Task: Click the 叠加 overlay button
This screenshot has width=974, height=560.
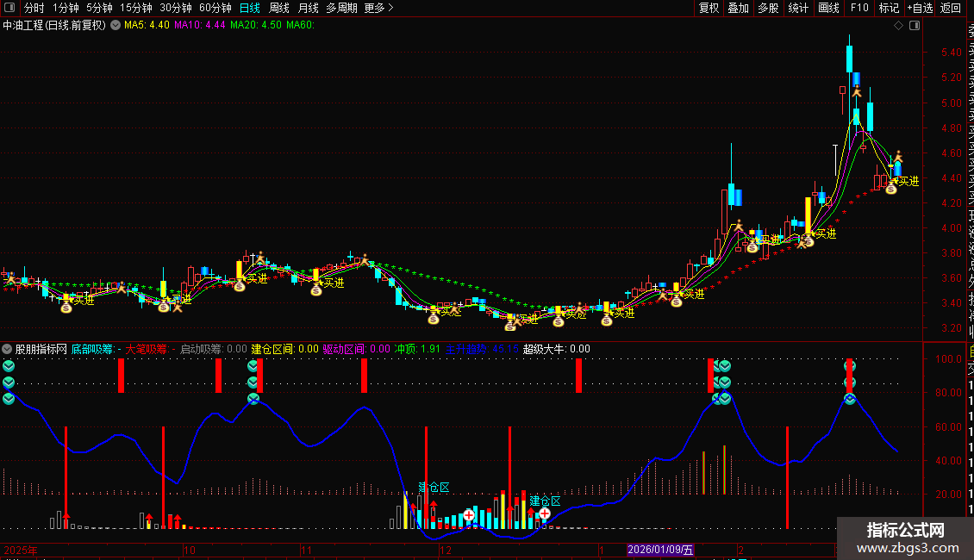Action: point(739,8)
